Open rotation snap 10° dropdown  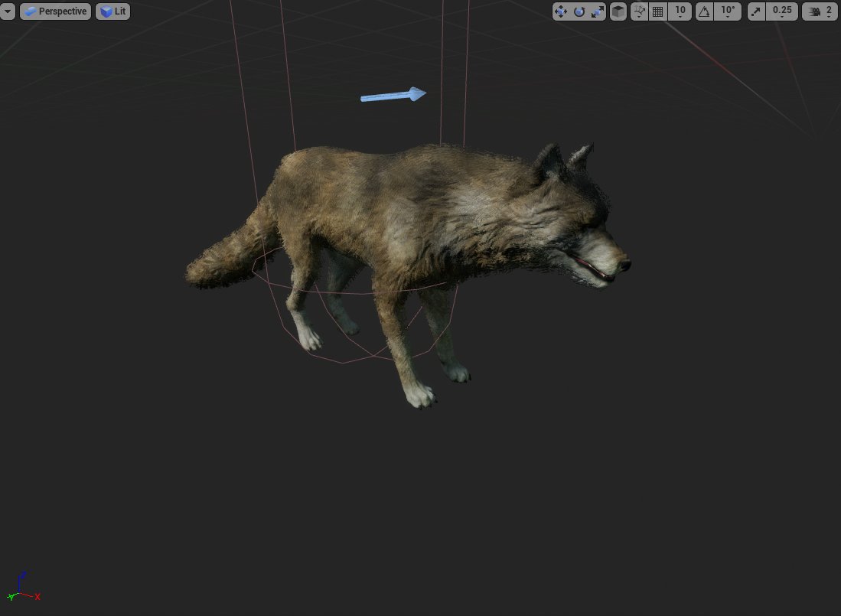point(728,11)
